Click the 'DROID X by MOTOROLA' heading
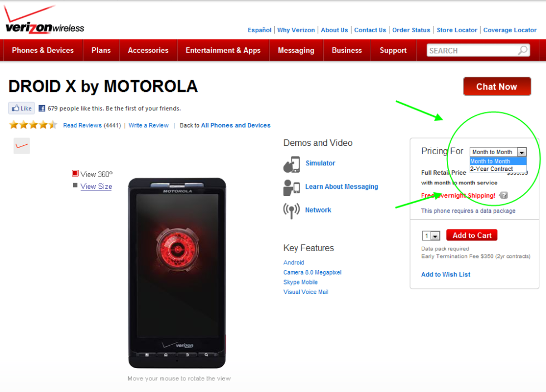 pos(103,86)
